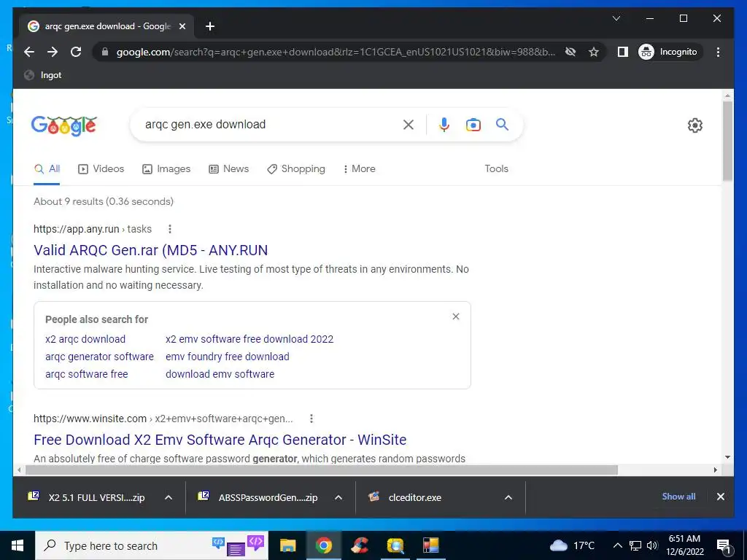Open the Chrome three-dot menu

click(x=718, y=52)
